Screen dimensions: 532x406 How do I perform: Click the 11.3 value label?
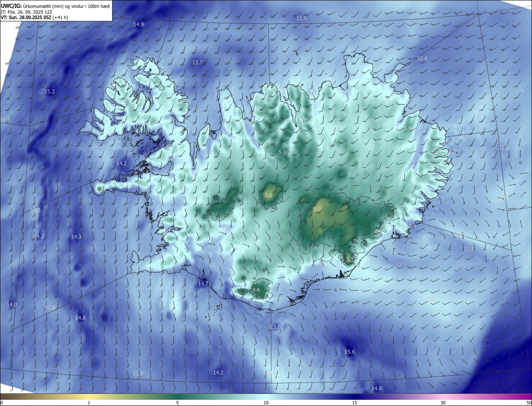coord(36,210)
